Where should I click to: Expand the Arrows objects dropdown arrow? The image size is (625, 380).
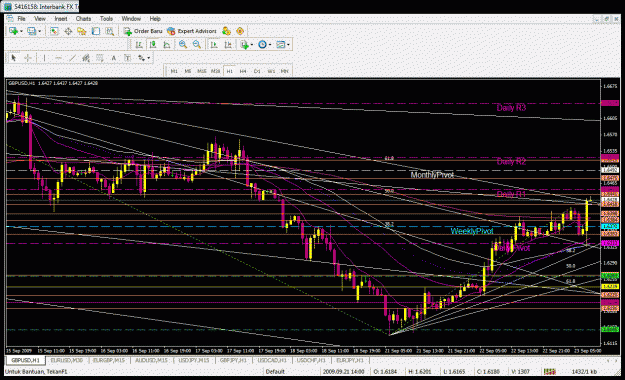click(x=149, y=58)
